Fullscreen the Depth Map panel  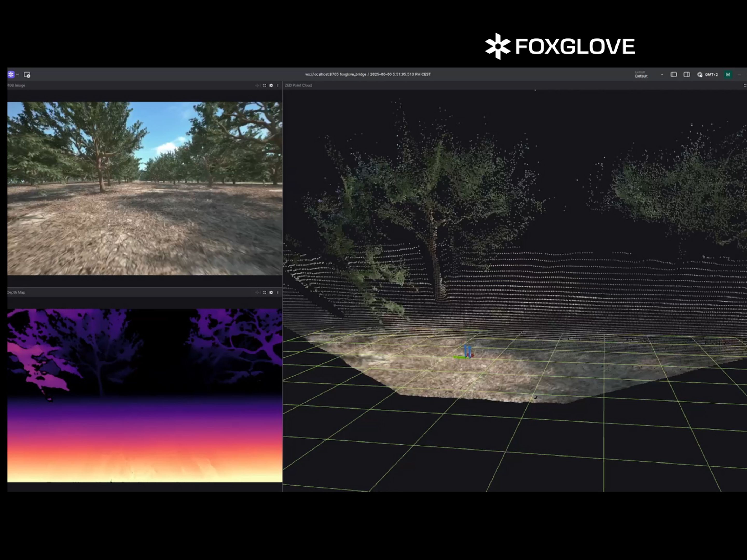[264, 293]
